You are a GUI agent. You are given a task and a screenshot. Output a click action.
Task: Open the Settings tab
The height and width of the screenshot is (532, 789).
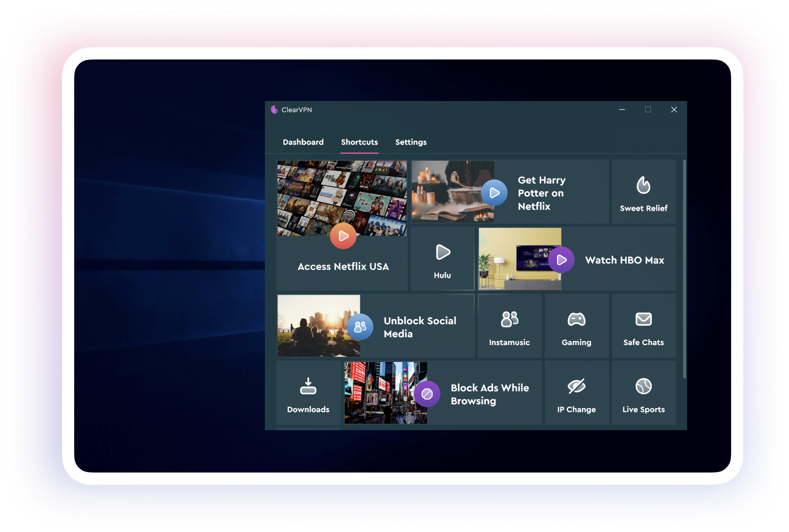411,142
